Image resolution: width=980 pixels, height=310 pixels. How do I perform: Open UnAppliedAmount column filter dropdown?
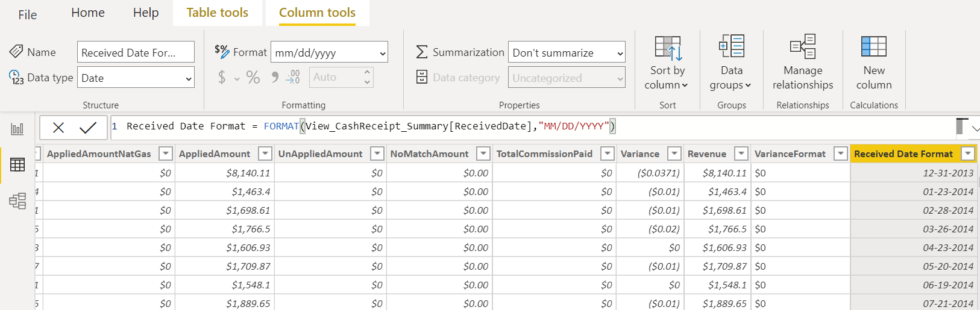tap(377, 153)
